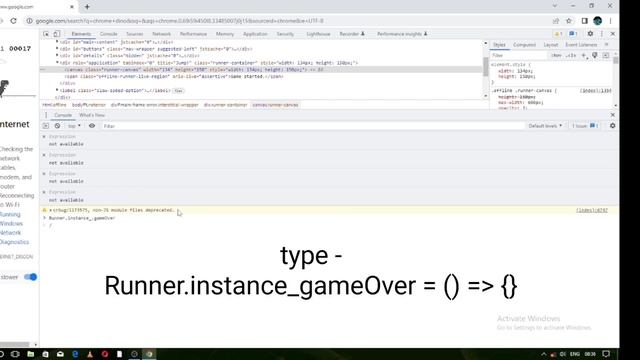640x360 pixels.
Task: Expand the Runner.instance_.gameOver console entry
Action: click(x=45, y=218)
